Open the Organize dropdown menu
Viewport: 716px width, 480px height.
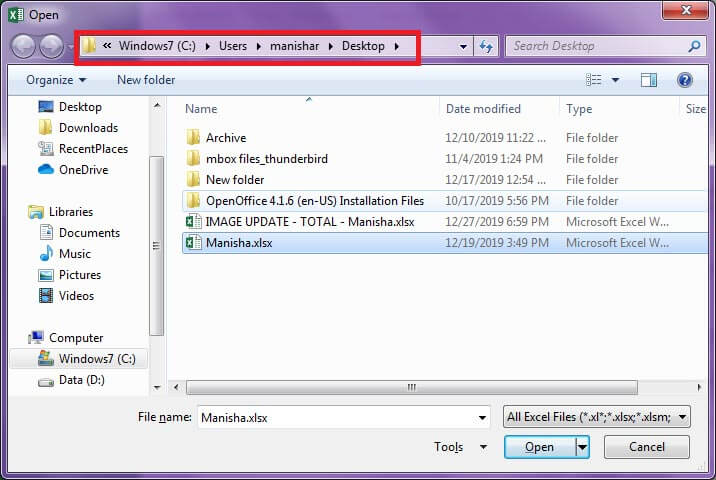(56, 80)
